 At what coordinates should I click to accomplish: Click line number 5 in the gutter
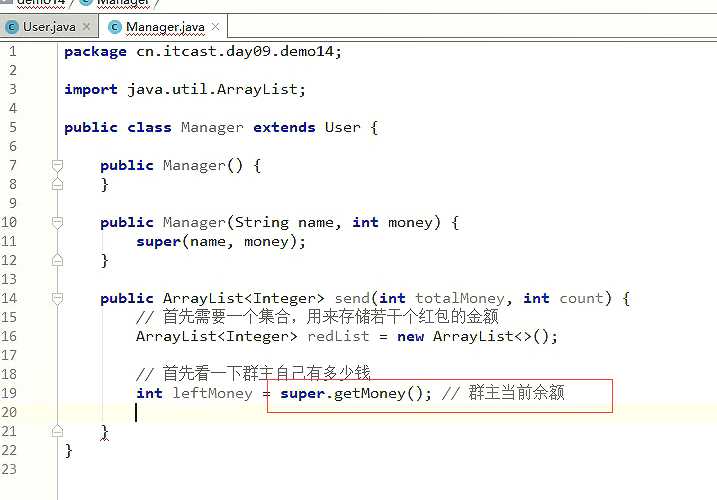13,127
